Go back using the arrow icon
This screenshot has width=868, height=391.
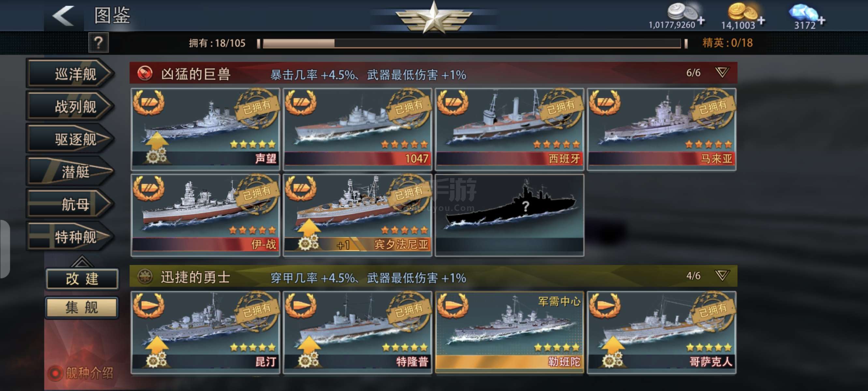click(63, 16)
